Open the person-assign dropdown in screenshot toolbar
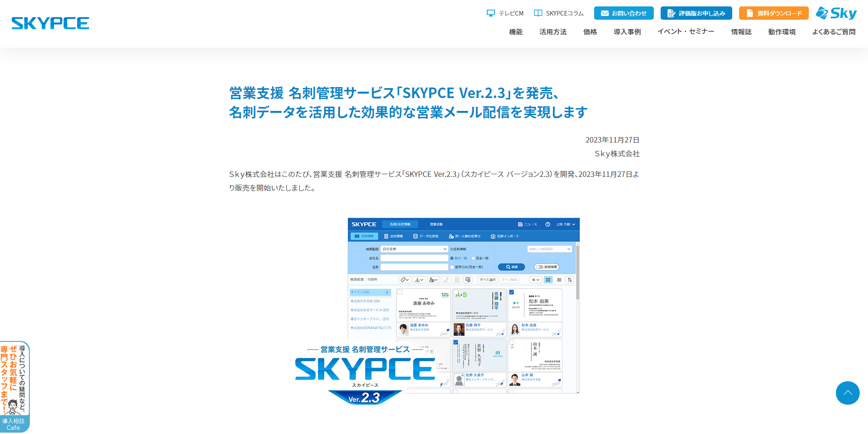This screenshot has height=434, width=868. (434, 280)
